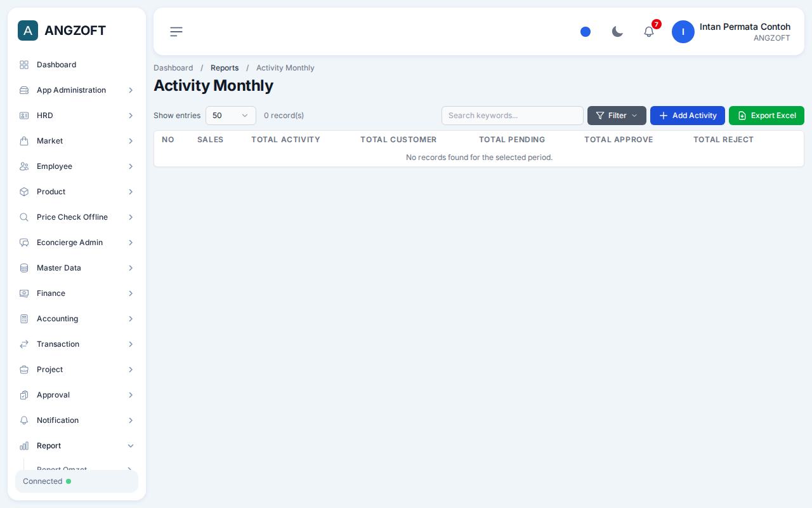Focus the Search keywords field
Viewport: 812px width, 508px height.
click(513, 116)
